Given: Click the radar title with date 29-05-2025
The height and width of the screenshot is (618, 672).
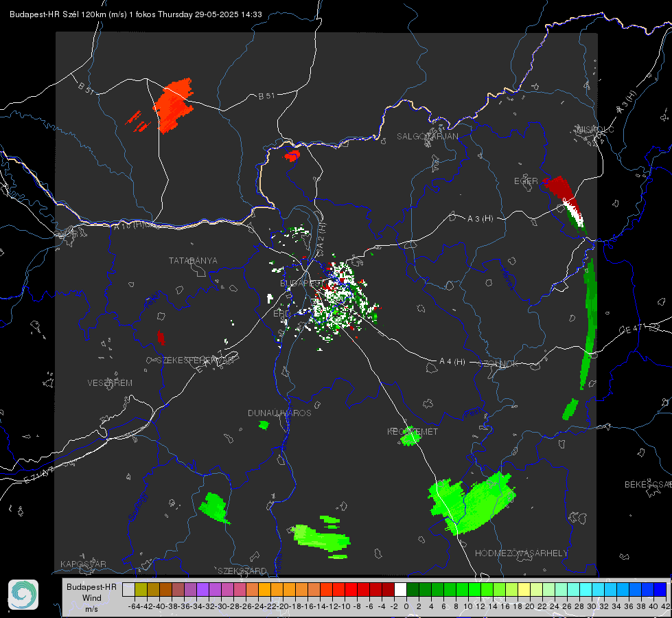Looking at the screenshot, I should [135, 14].
